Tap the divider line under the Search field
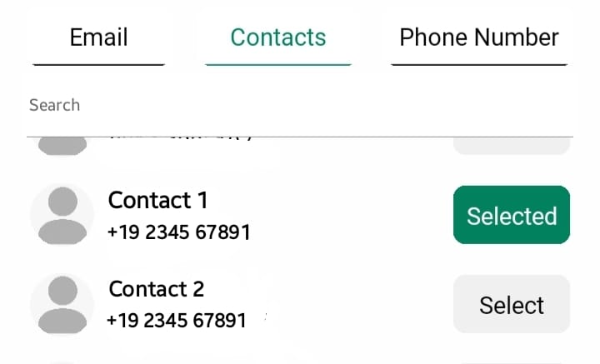The width and height of the screenshot is (600, 364). (300, 137)
